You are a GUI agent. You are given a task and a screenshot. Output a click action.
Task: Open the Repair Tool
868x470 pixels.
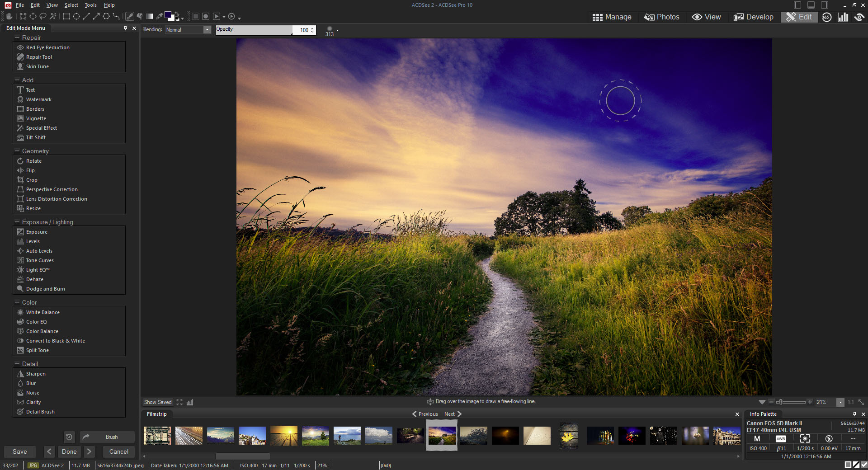coord(39,57)
